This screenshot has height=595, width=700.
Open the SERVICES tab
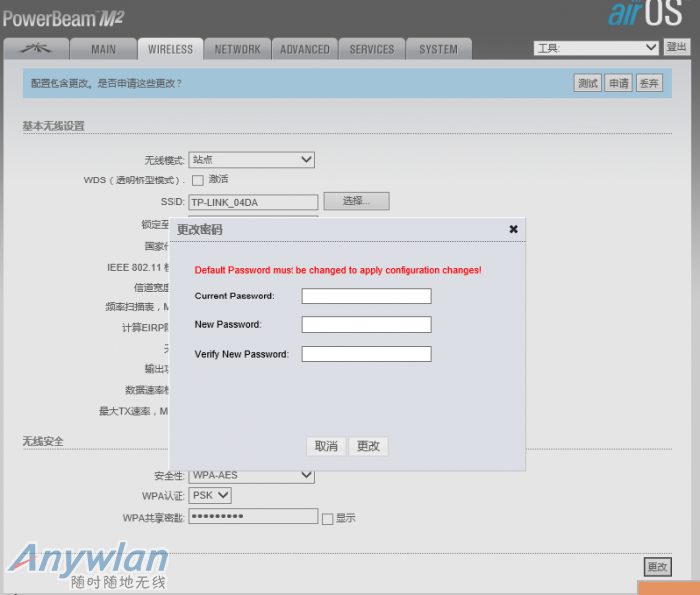(372, 49)
